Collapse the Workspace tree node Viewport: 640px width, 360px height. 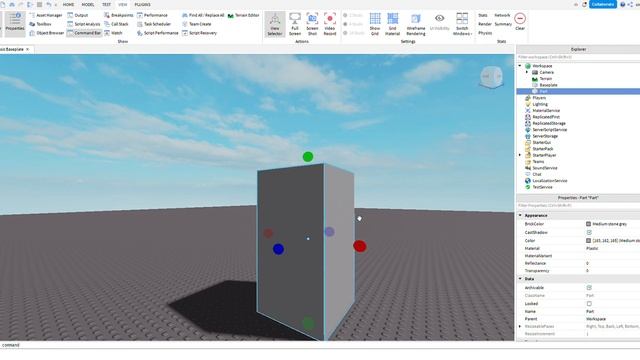click(x=520, y=66)
